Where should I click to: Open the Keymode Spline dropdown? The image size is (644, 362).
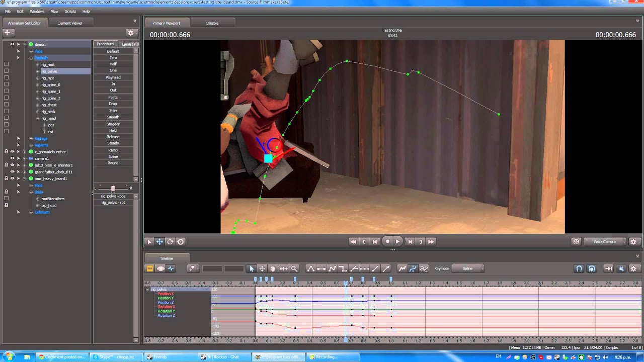pyautogui.click(x=468, y=268)
